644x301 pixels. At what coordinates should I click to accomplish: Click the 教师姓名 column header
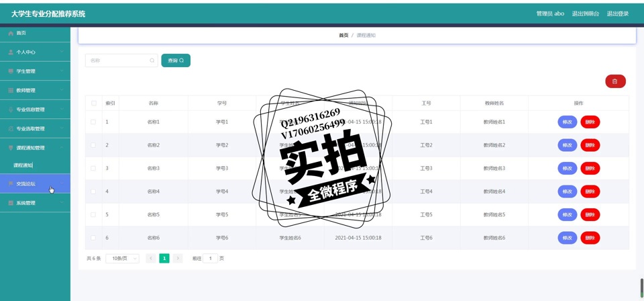[x=494, y=103]
